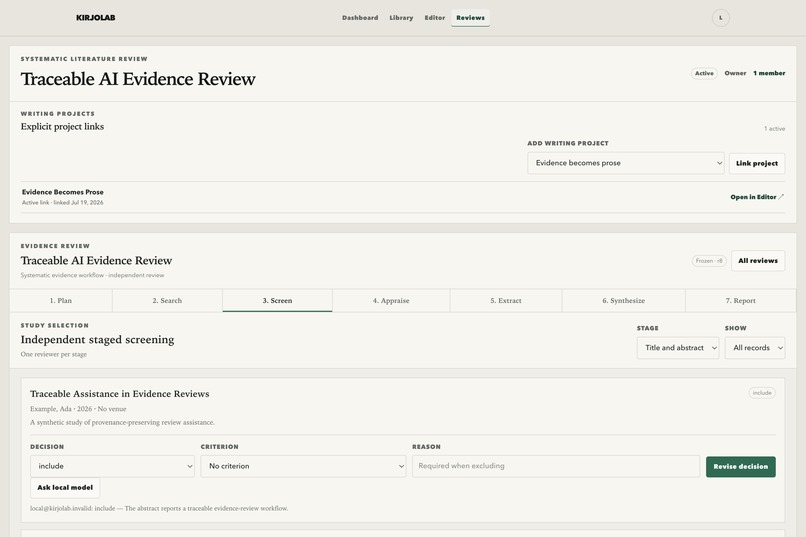
Task: Click the 'include' status pill on record
Action: [x=762, y=393]
